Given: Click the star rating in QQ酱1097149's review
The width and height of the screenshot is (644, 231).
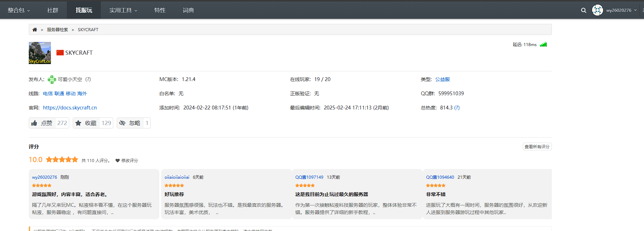Looking at the screenshot, I should coord(305,186).
